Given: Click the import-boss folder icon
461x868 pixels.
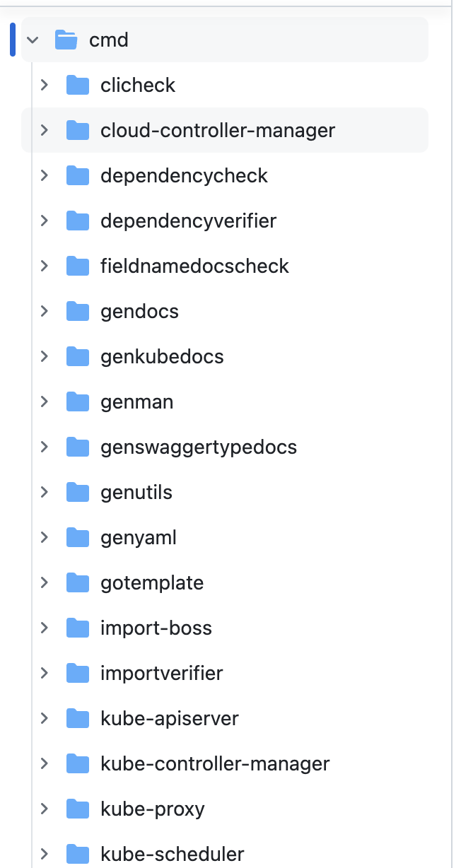Looking at the screenshot, I should point(78,628).
